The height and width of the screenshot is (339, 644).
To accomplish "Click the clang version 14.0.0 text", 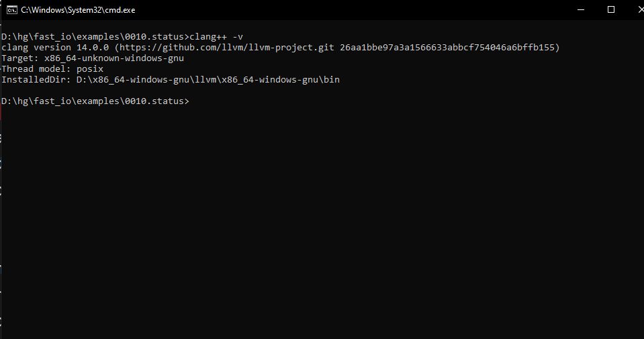I will 55,48.
